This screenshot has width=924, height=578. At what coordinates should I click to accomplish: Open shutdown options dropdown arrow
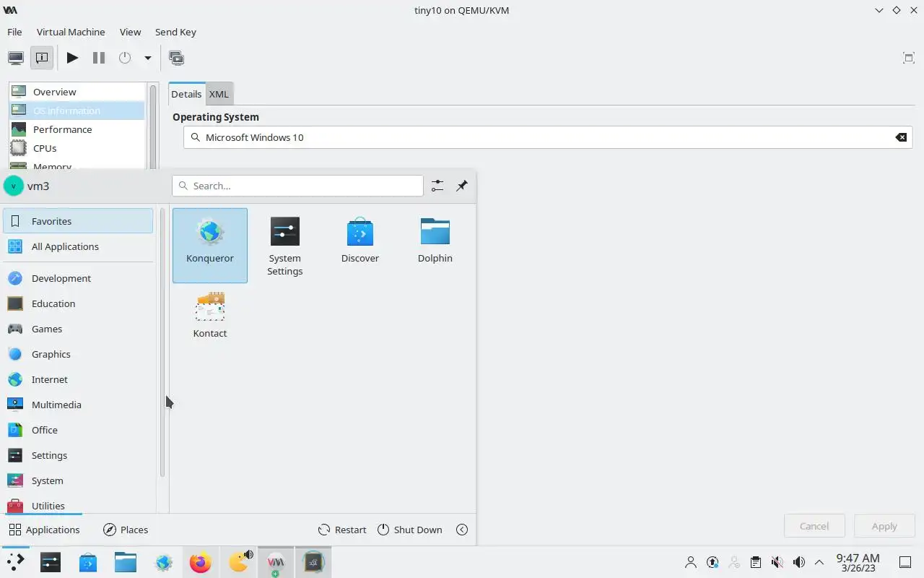pyautogui.click(x=147, y=58)
